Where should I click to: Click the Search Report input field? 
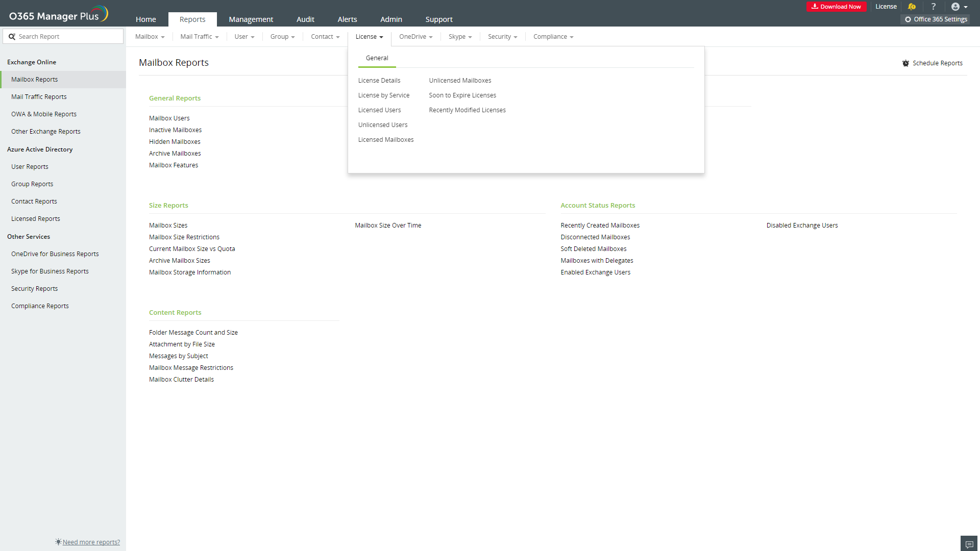coord(69,37)
